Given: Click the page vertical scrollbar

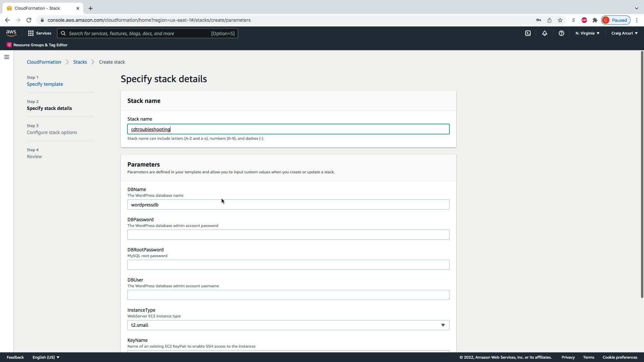Looking at the screenshot, I should (642, 174).
